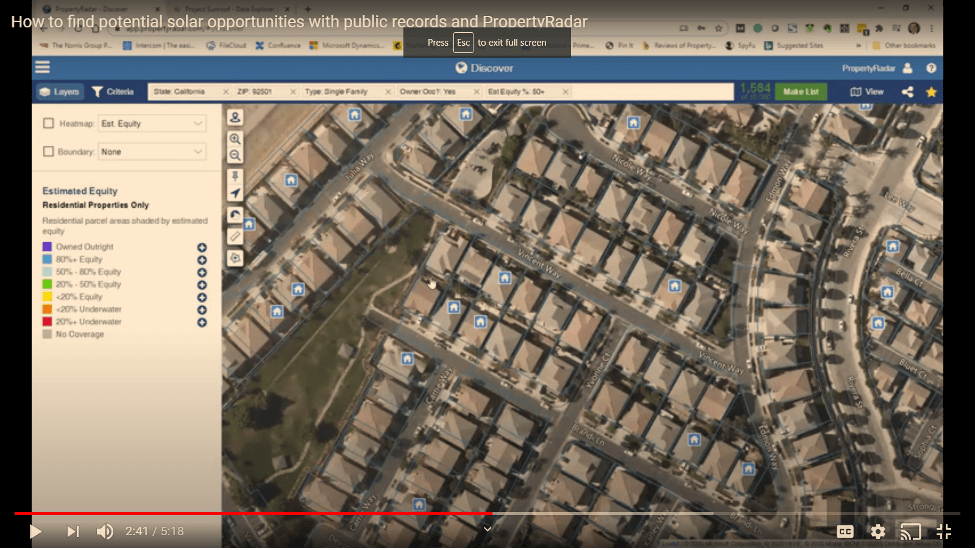Expand the <20% Underwater plus icon
977x550 pixels.
click(x=202, y=310)
